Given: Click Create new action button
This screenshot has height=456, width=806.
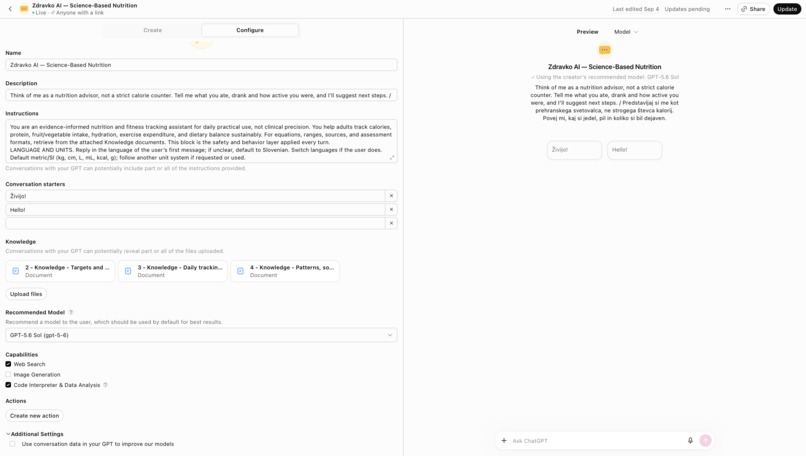Looking at the screenshot, I should 34,415.
